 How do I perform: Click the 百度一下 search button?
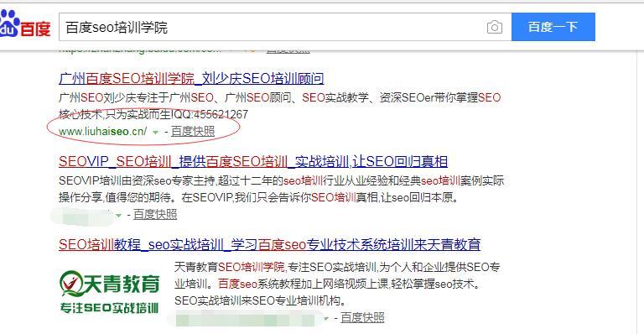pyautogui.click(x=553, y=27)
